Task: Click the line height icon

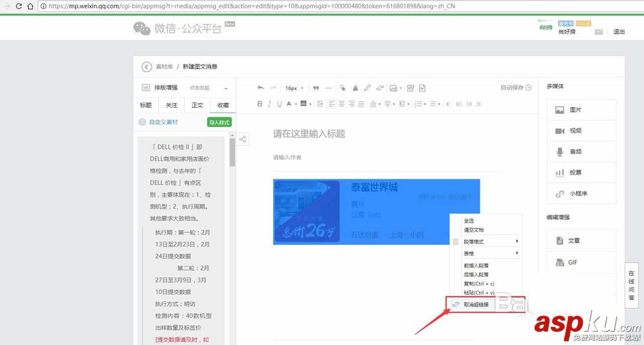Action: 402,104
